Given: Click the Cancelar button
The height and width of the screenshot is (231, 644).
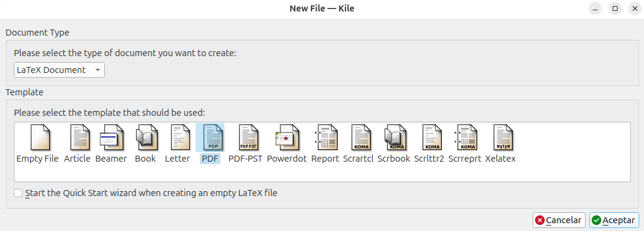Looking at the screenshot, I should pyautogui.click(x=559, y=220).
